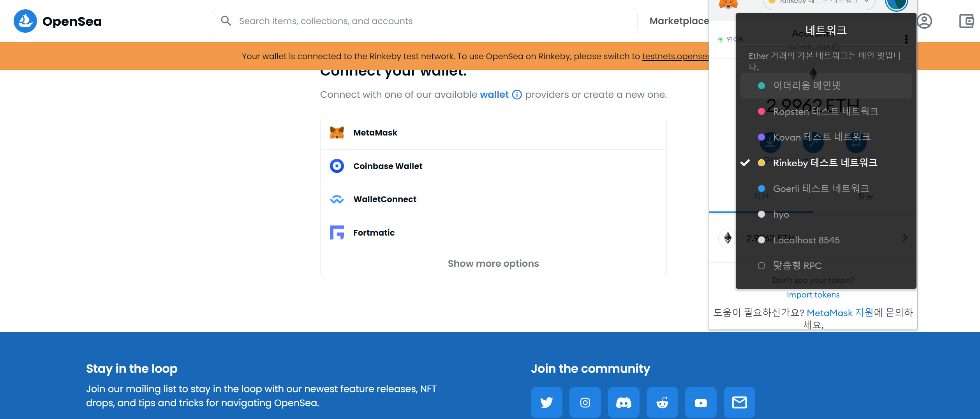Select Localhost 8545 network
Image resolution: width=980 pixels, height=419 pixels.
point(826,240)
